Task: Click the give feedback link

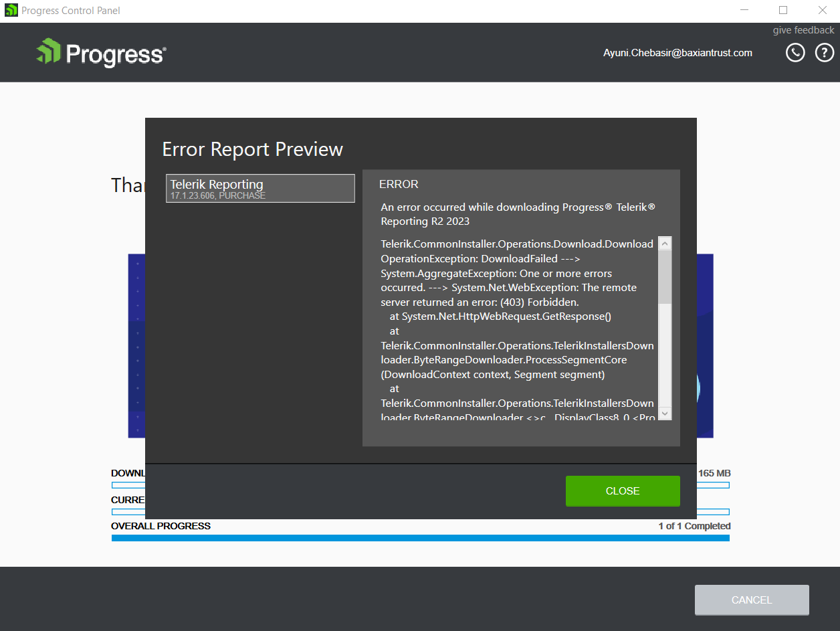Action: [x=803, y=30]
